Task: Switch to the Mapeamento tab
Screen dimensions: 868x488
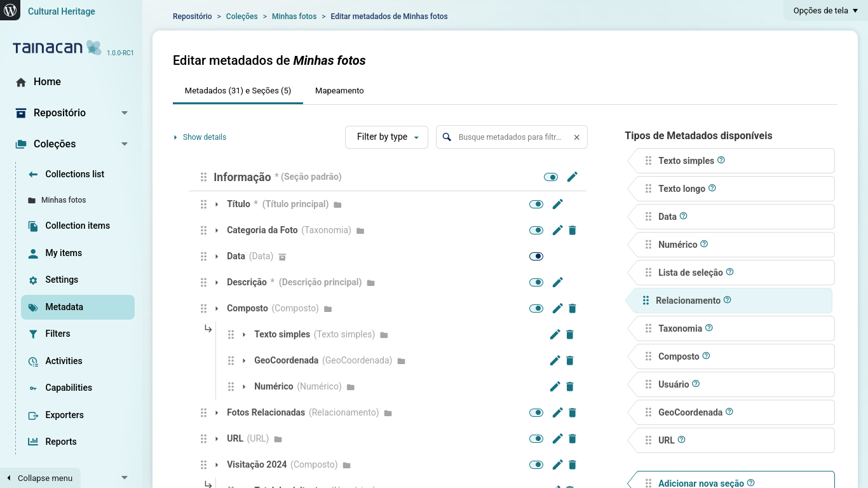Action: coord(339,90)
